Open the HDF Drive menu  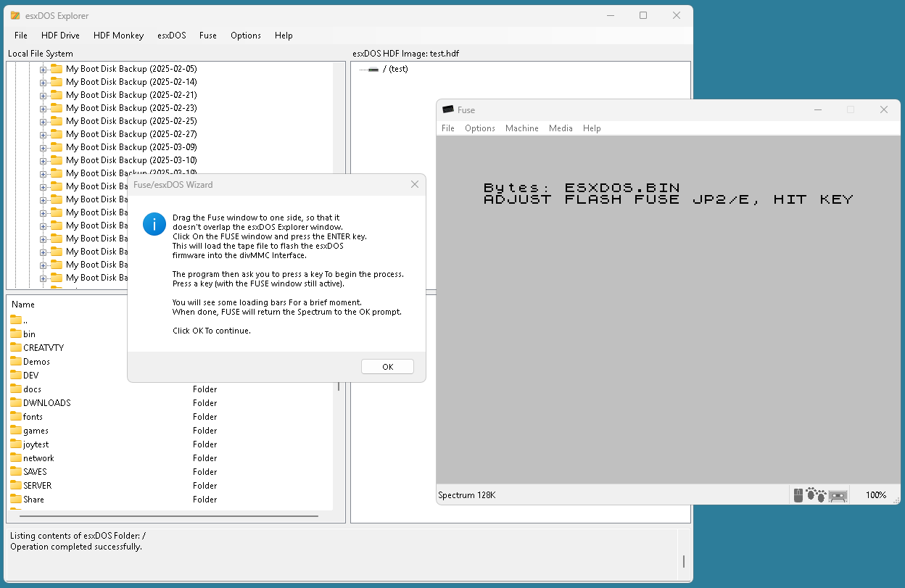point(60,36)
